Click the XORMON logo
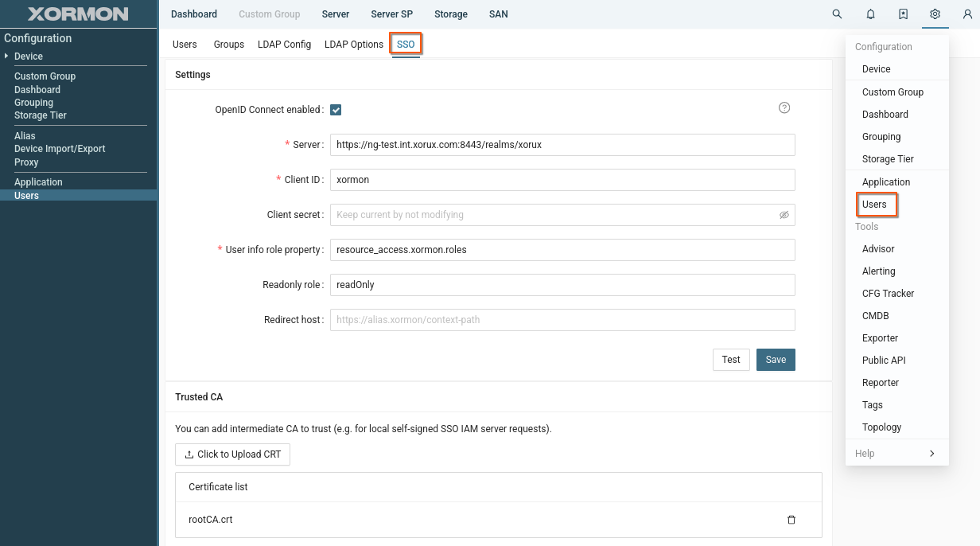 78,14
